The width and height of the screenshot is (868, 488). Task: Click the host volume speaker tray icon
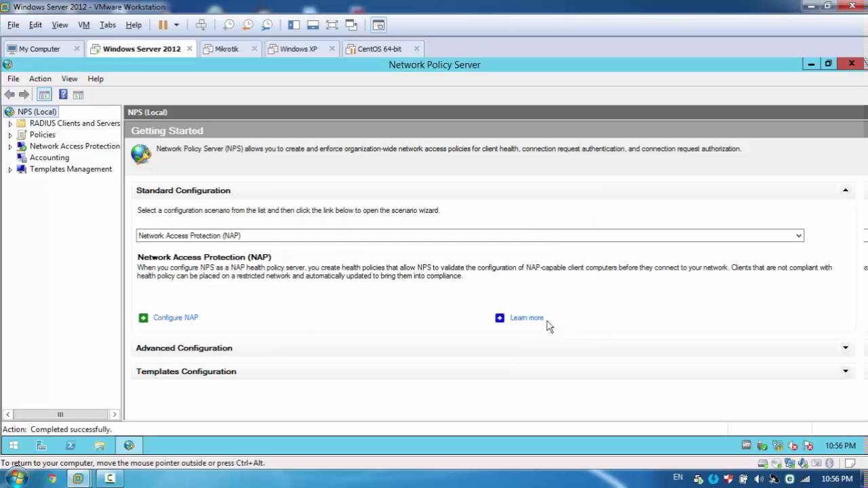tap(759, 479)
